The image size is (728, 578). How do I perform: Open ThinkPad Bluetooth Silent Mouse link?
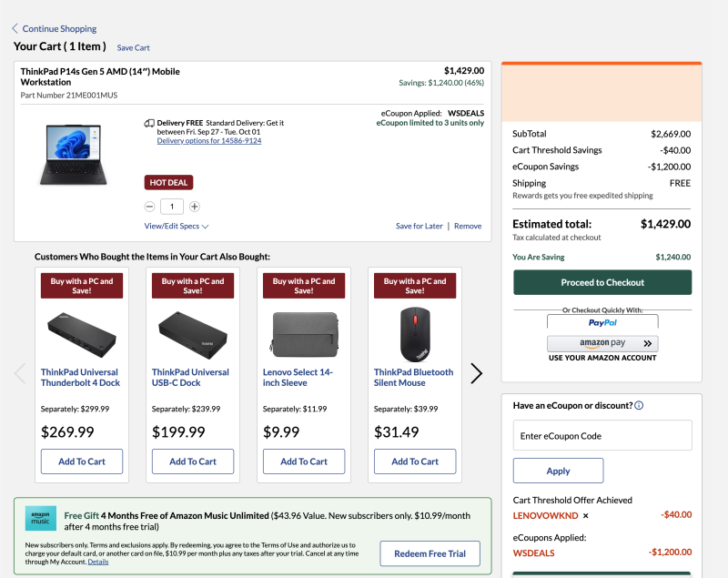point(413,378)
